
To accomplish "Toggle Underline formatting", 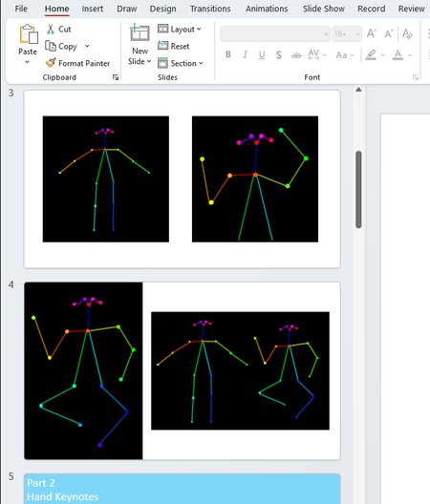I will coord(262,54).
